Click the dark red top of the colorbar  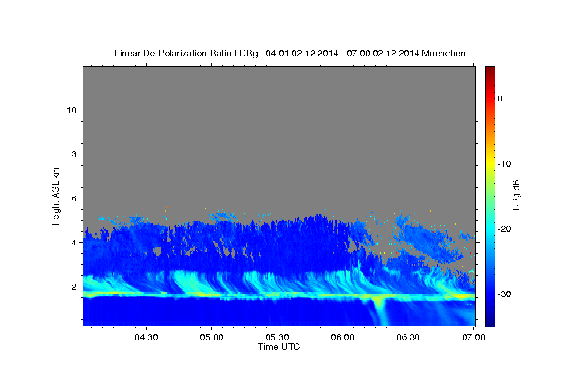490,70
